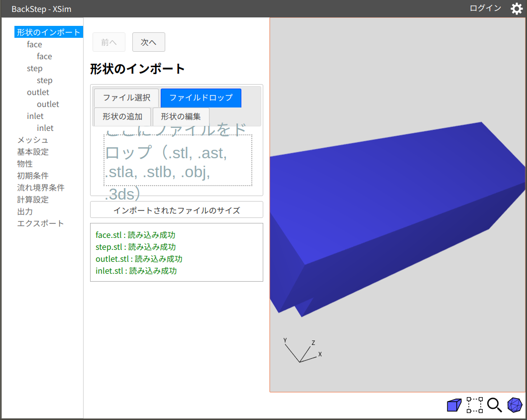
Task: Switch to the ファイル選択 tab
Action: tap(126, 98)
